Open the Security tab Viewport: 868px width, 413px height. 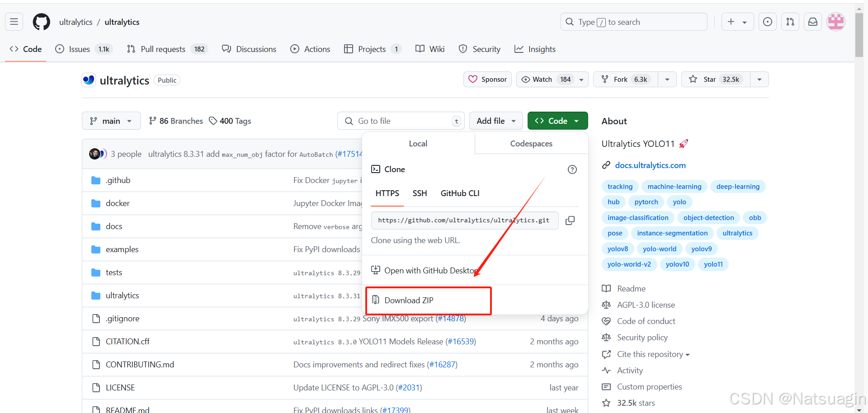click(479, 49)
